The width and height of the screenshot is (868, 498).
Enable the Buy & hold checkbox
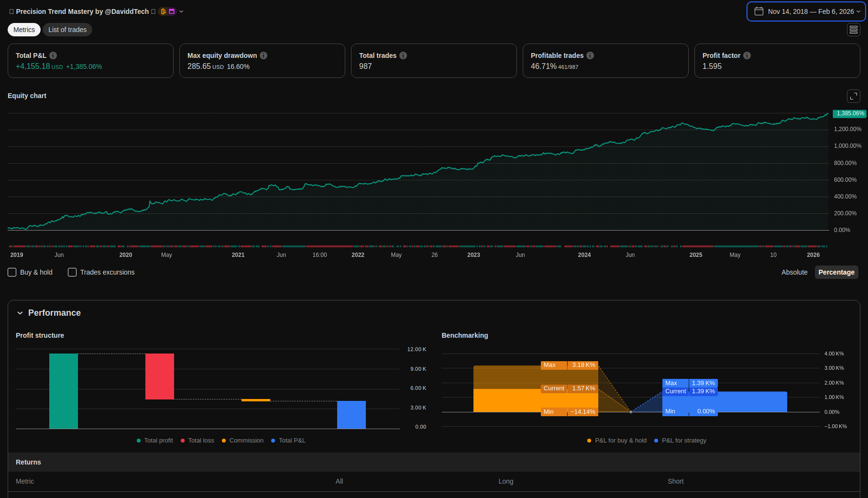pyautogui.click(x=12, y=272)
